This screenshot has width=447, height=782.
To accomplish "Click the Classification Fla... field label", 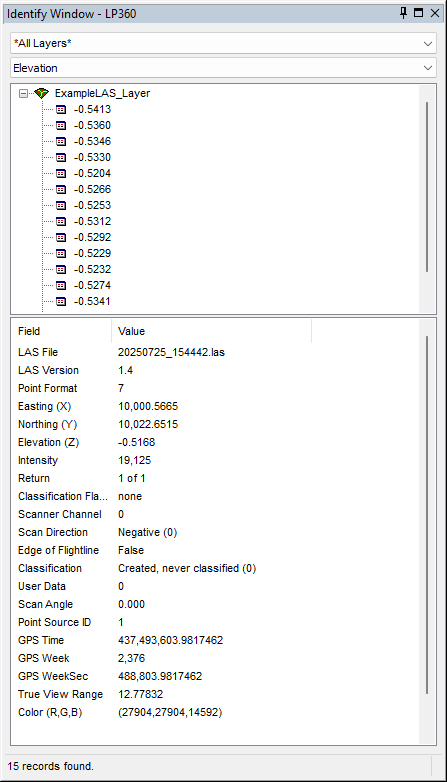I will coord(63,496).
